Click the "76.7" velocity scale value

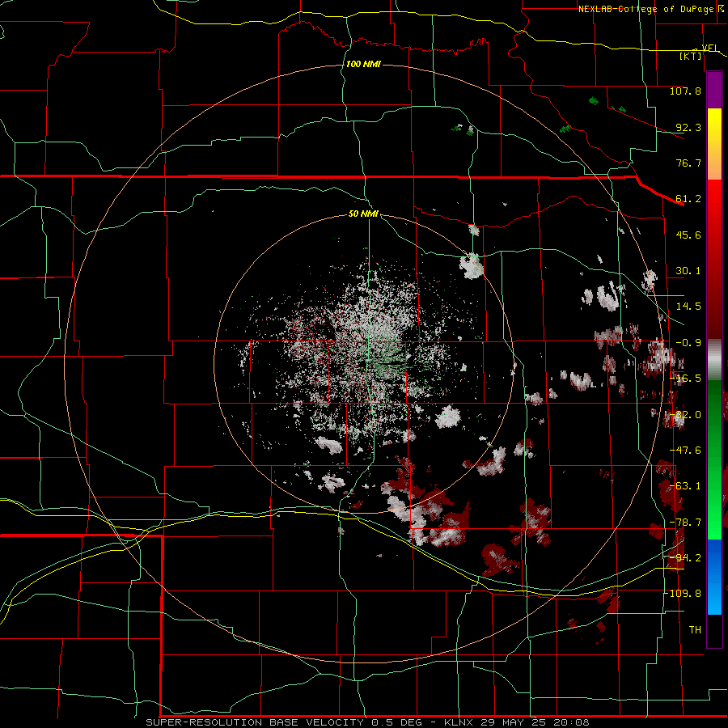point(688,163)
